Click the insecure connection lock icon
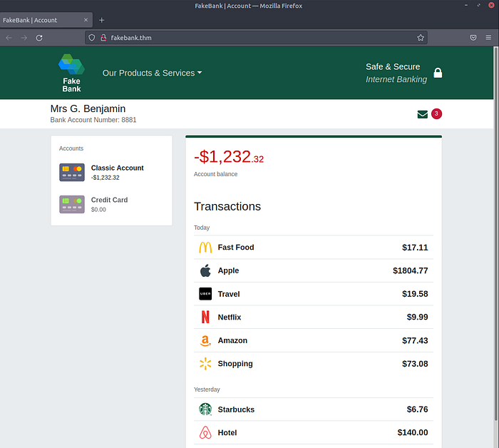Viewport: 499px width, 448px height. (103, 38)
